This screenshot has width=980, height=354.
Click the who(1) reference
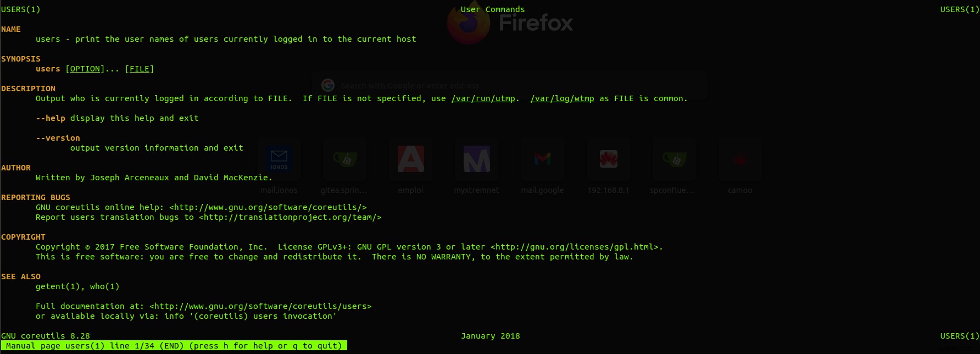point(104,286)
